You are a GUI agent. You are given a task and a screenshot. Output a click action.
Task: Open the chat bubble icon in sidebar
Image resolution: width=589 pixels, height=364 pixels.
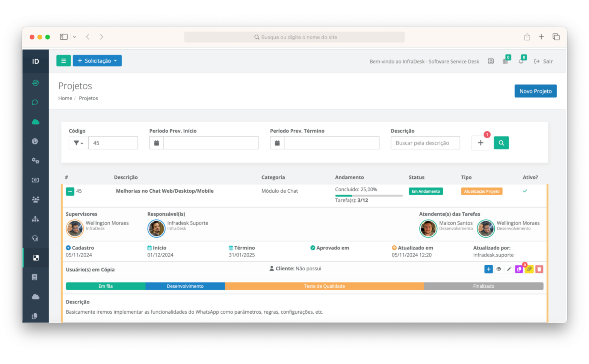click(35, 102)
